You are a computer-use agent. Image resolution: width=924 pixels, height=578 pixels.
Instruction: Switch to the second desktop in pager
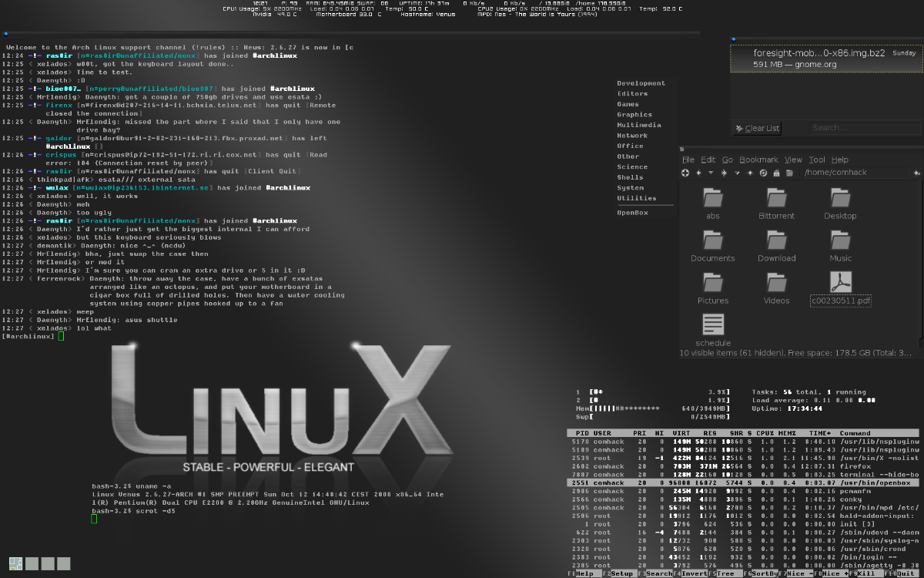coord(32,563)
